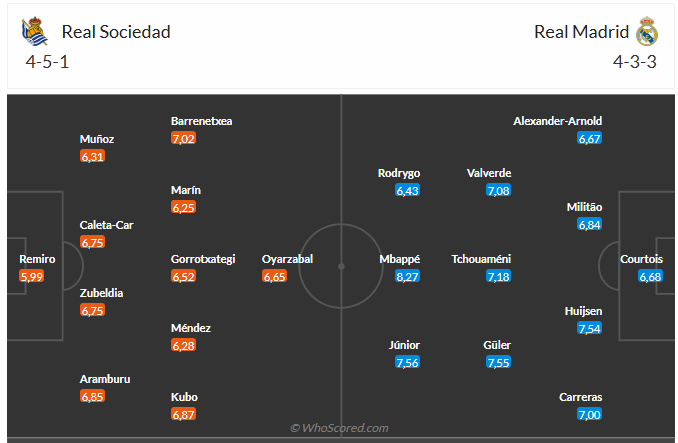Click Valverde's 7,08 rating badge
The height and width of the screenshot is (443, 678).
point(499,190)
